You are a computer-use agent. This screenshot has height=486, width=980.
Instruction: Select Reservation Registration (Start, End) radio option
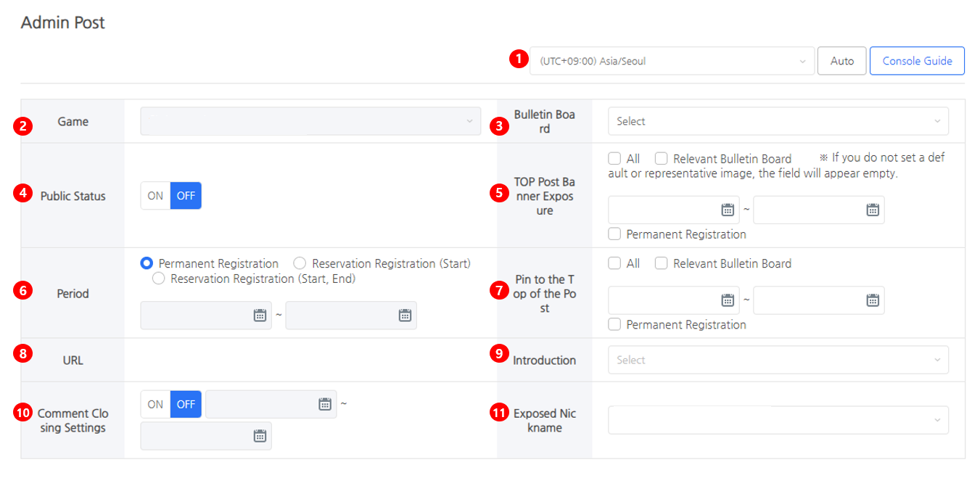159,279
